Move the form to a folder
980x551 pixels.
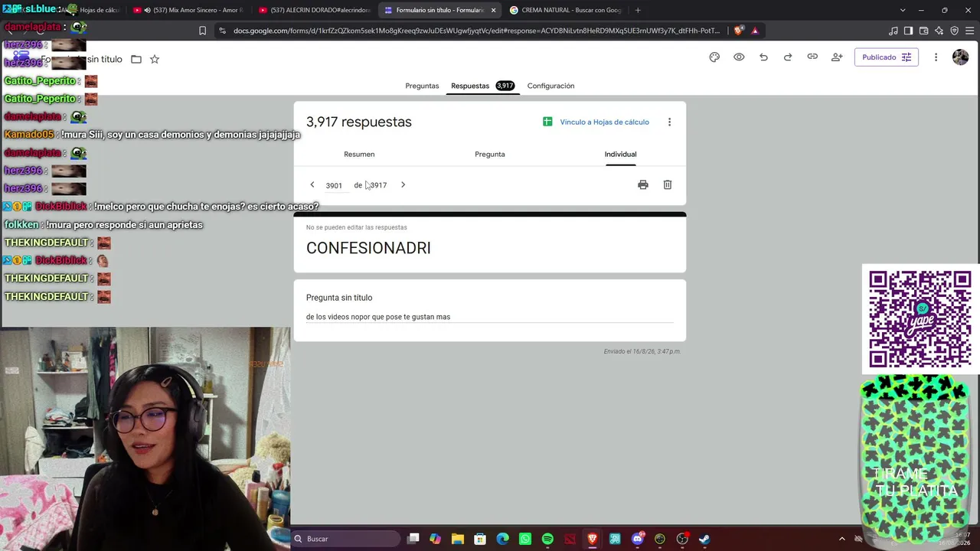pos(136,59)
